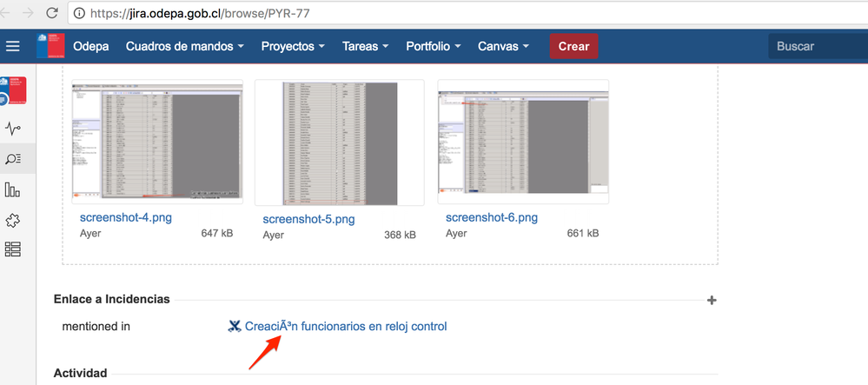This screenshot has height=385, width=868.
Task: Open linked issue Creación funcionarios en reloj control
Action: pyautogui.click(x=345, y=327)
